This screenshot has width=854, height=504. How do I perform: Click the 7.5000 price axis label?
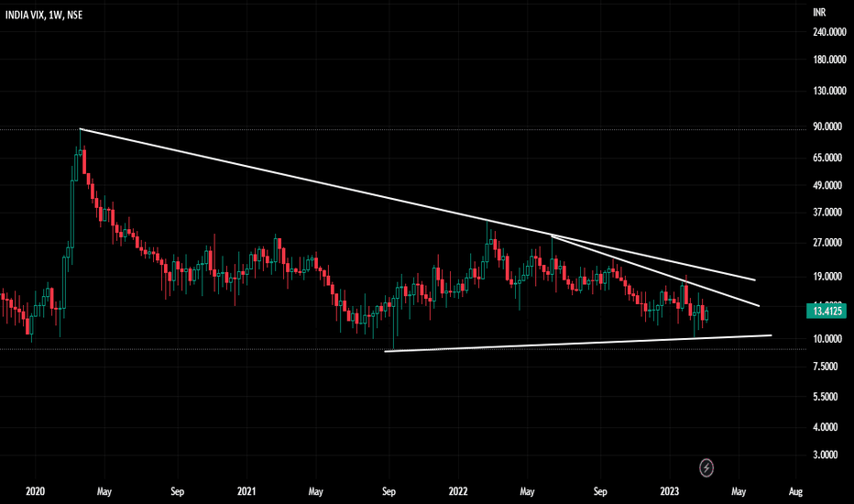(x=825, y=367)
